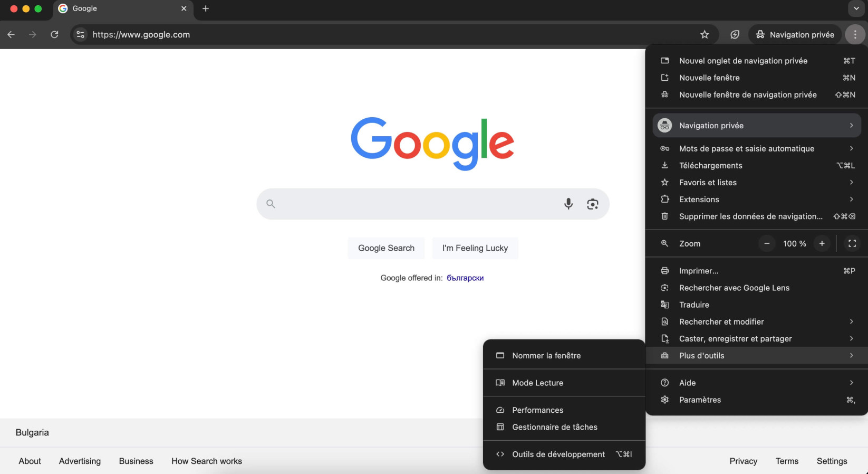The image size is (868, 474).
Task: Click How Search works link
Action: [x=207, y=461]
